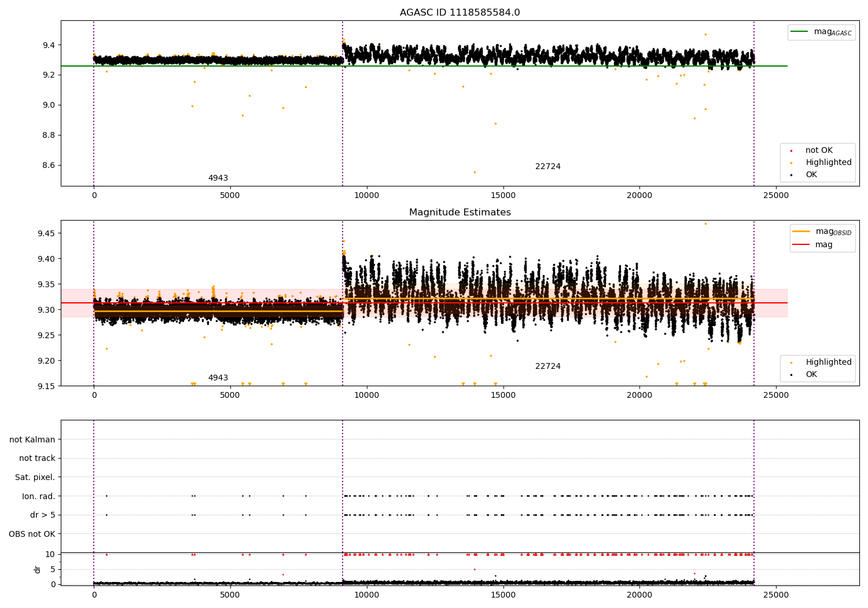Click the 9.35 y-tick in Magnitude Estimates plot
868x608 pixels.
pos(46,284)
